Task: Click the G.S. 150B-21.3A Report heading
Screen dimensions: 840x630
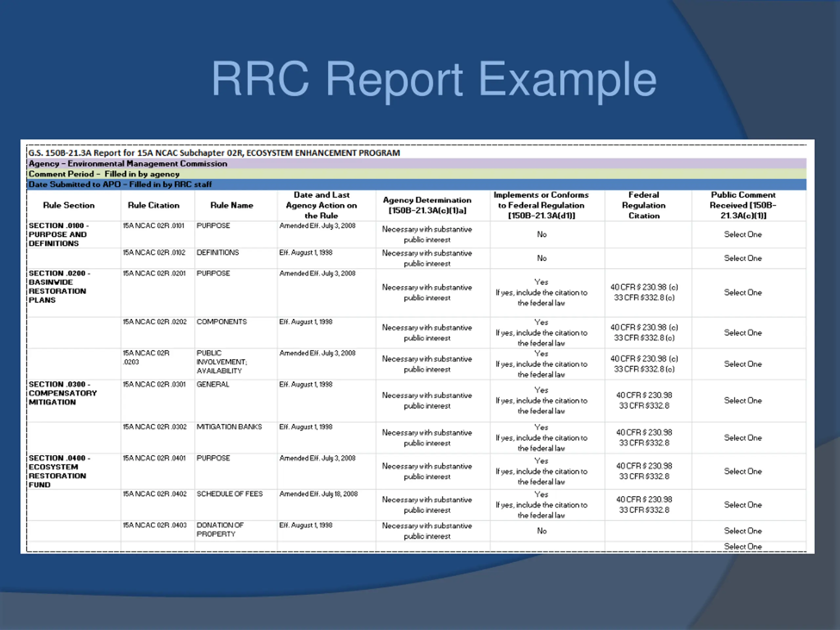Action: click(214, 153)
